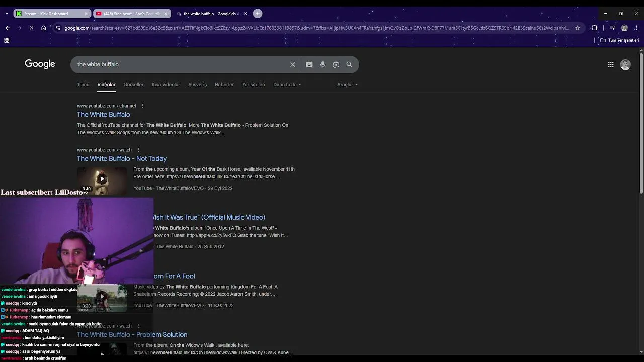Click the Google logo
Screen dimensions: 644x362
40,64
